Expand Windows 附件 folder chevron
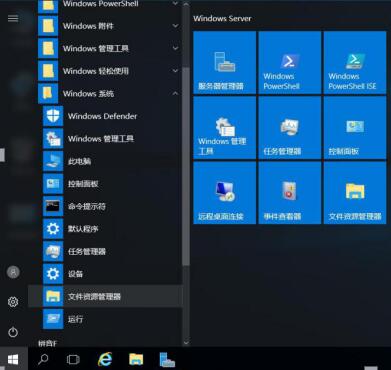The image size is (391, 370). [175, 26]
